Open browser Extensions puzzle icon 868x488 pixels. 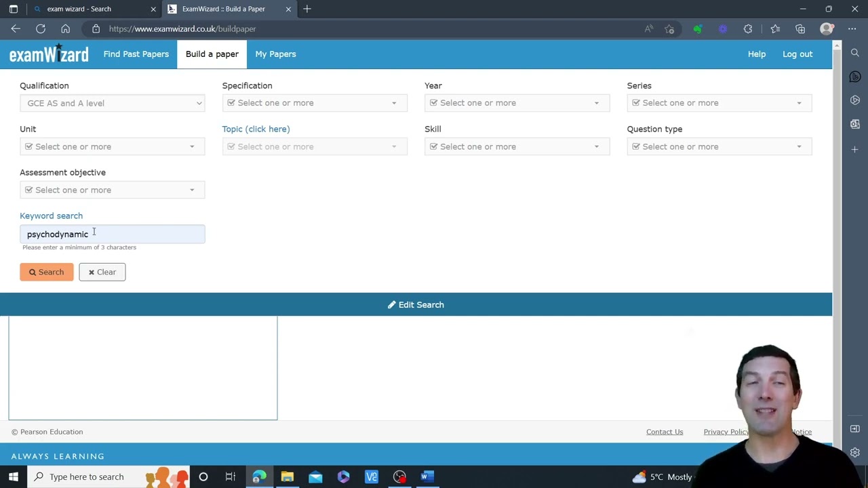tap(748, 29)
